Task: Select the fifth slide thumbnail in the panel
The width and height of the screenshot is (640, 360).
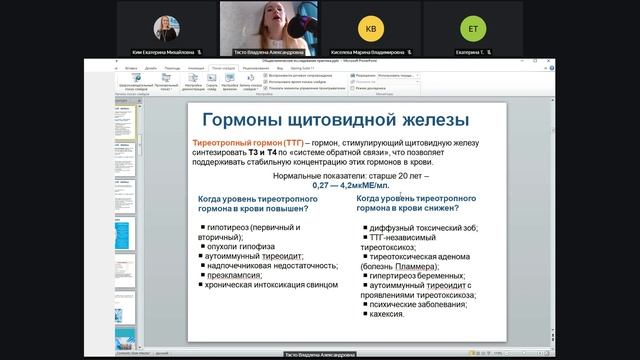Action: coord(125,271)
